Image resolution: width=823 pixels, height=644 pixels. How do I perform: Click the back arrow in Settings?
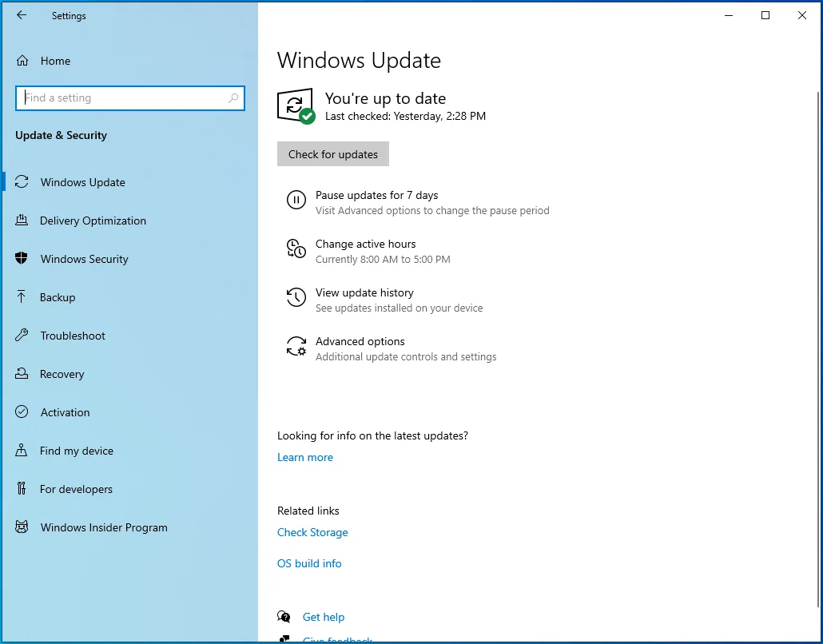pyautogui.click(x=22, y=15)
